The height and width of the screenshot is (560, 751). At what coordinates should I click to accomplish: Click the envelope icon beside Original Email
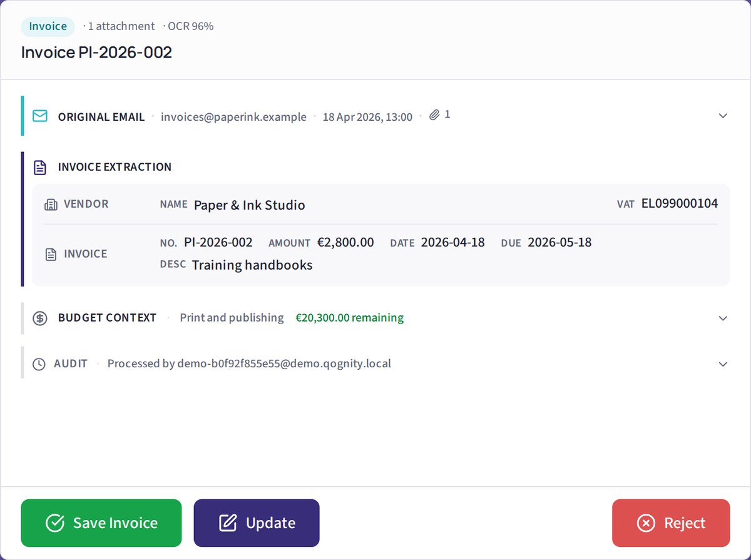(x=39, y=116)
